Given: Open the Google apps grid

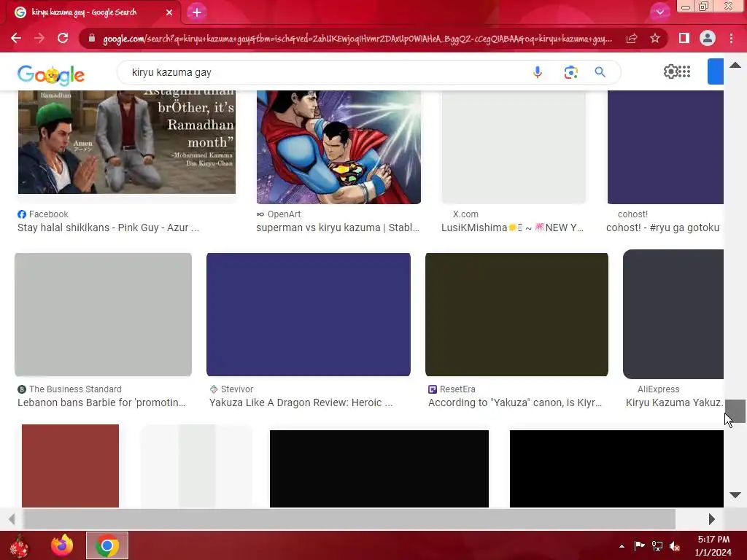Looking at the screenshot, I should pos(684,71).
